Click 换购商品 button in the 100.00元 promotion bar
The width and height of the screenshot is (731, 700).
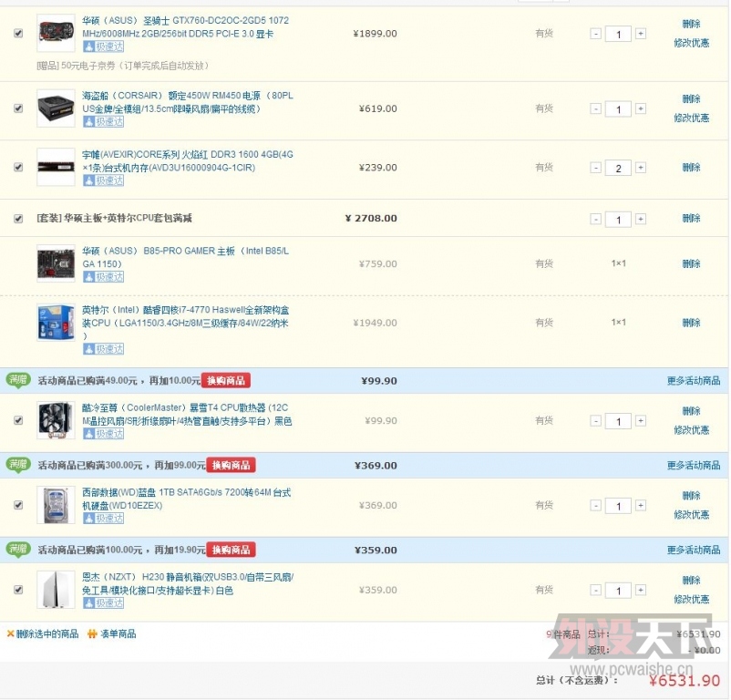(x=232, y=550)
